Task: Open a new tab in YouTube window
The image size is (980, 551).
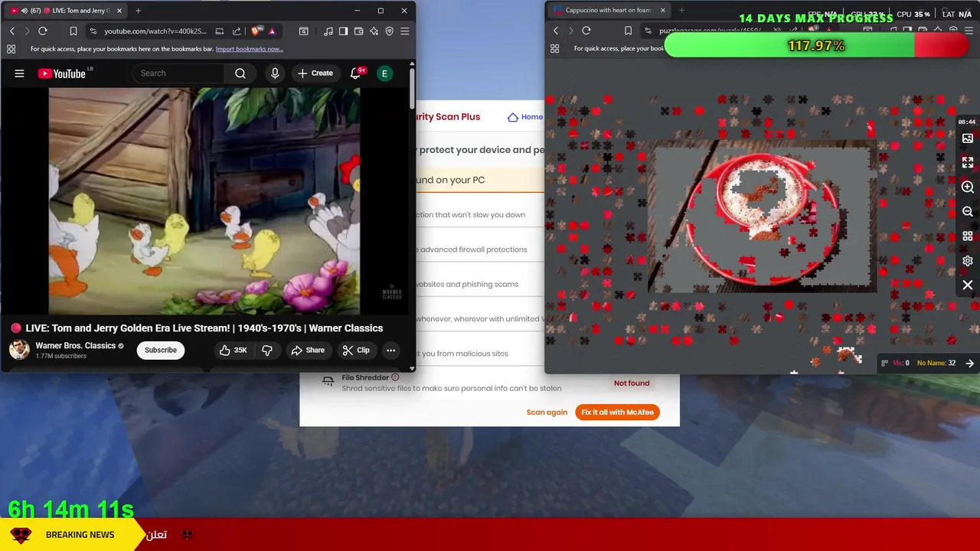Action: tap(138, 11)
